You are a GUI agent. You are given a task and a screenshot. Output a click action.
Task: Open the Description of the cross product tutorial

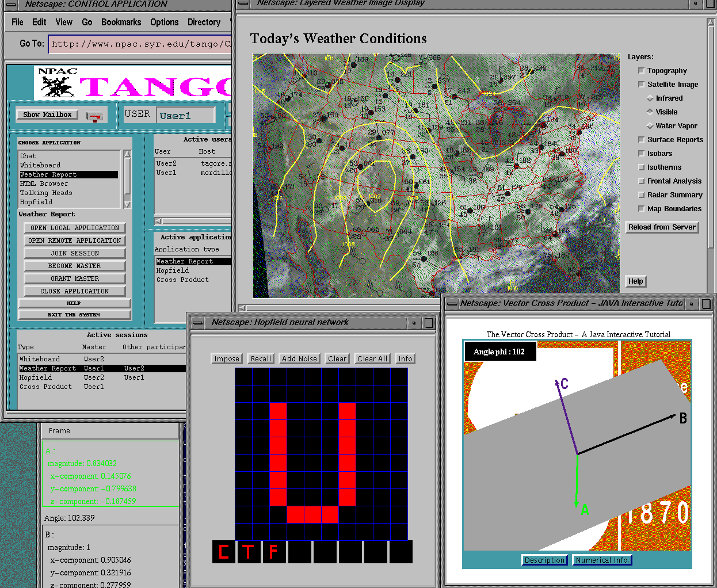click(x=545, y=560)
